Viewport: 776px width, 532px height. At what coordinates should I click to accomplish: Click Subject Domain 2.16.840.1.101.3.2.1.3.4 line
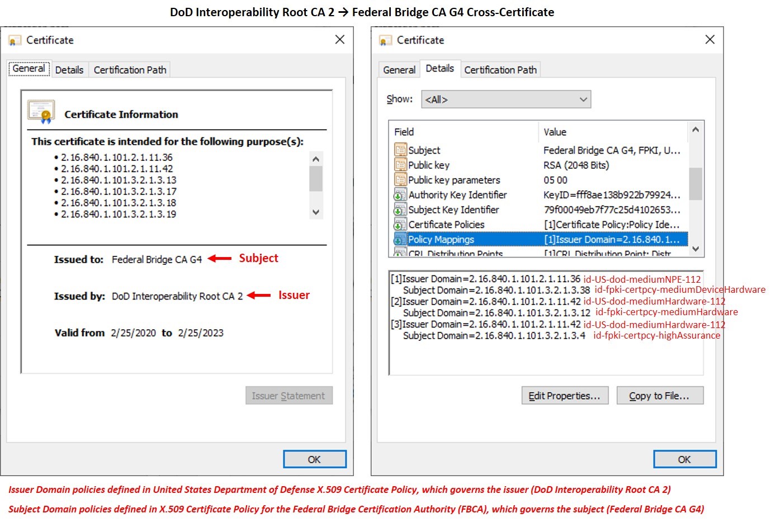coord(494,335)
